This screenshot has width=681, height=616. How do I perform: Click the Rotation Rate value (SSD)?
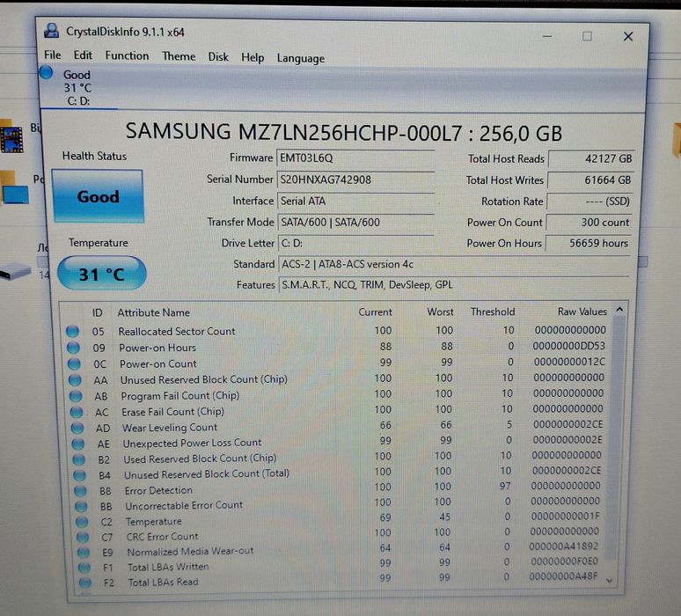click(589, 202)
